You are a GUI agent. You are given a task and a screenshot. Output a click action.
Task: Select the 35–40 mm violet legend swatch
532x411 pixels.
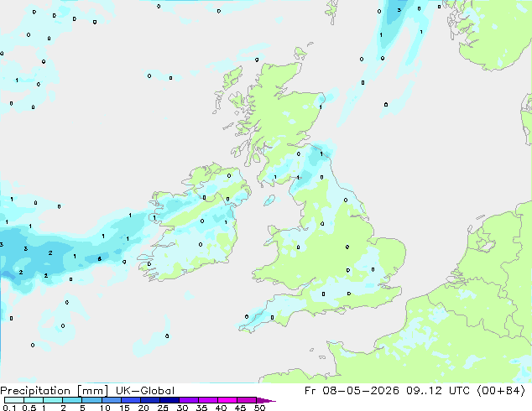click(x=207, y=400)
